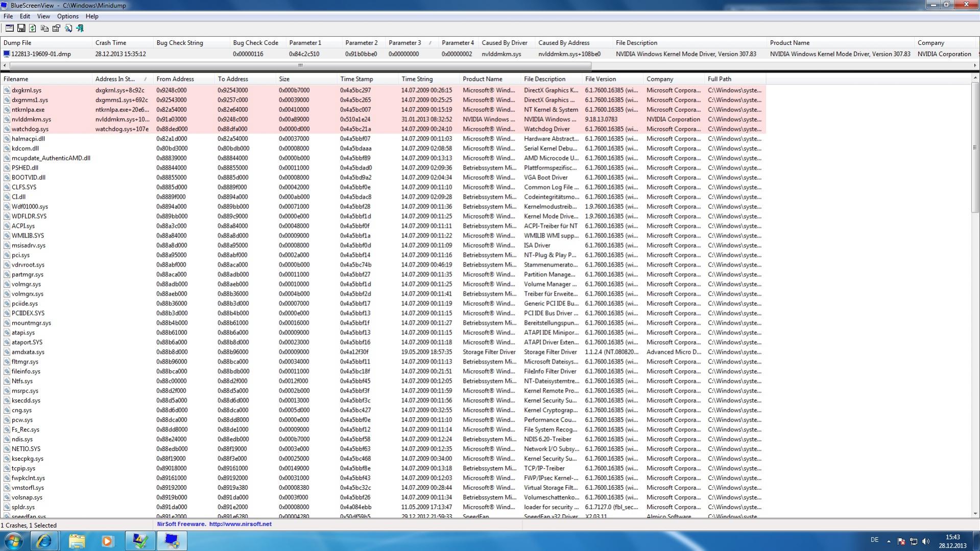Select the 122813-19609-01.dmp crash row
This screenshot has width=980, height=551.
pos(490,54)
